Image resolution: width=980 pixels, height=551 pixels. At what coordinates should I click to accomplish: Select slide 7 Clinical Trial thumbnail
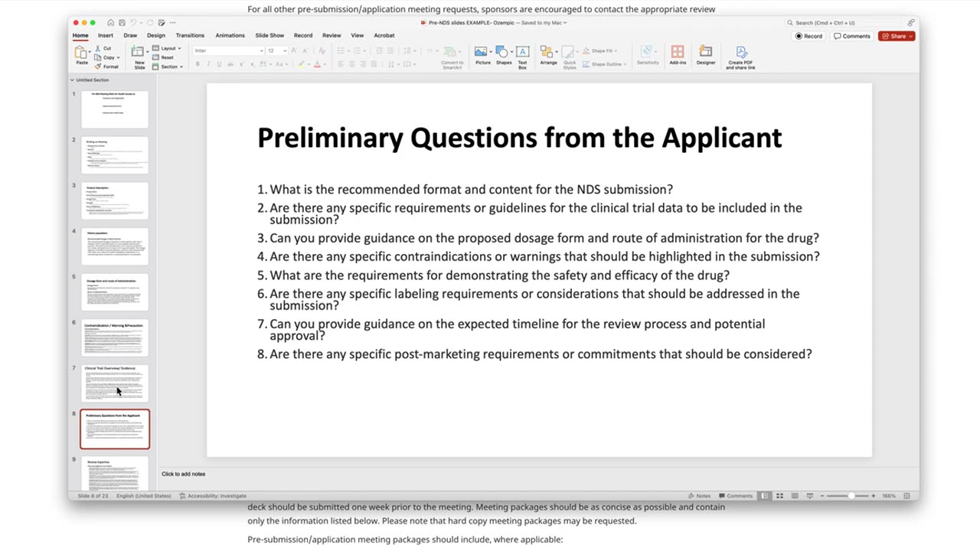(x=115, y=383)
